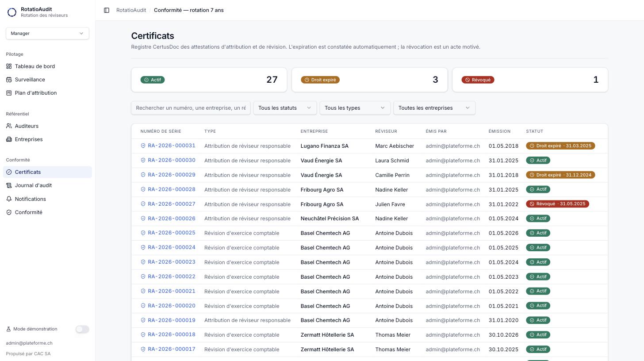
Task: Click the Numéro de série column header
Action: tap(161, 131)
